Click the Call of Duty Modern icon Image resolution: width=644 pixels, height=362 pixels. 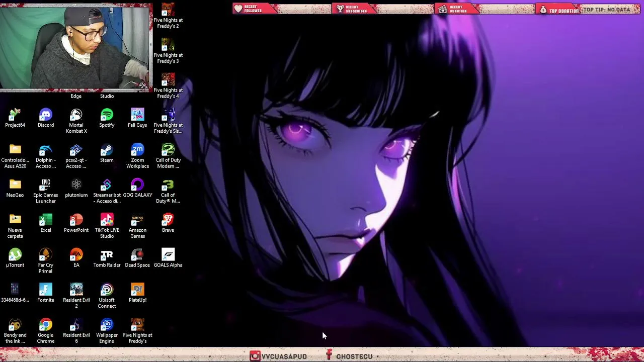(168, 156)
